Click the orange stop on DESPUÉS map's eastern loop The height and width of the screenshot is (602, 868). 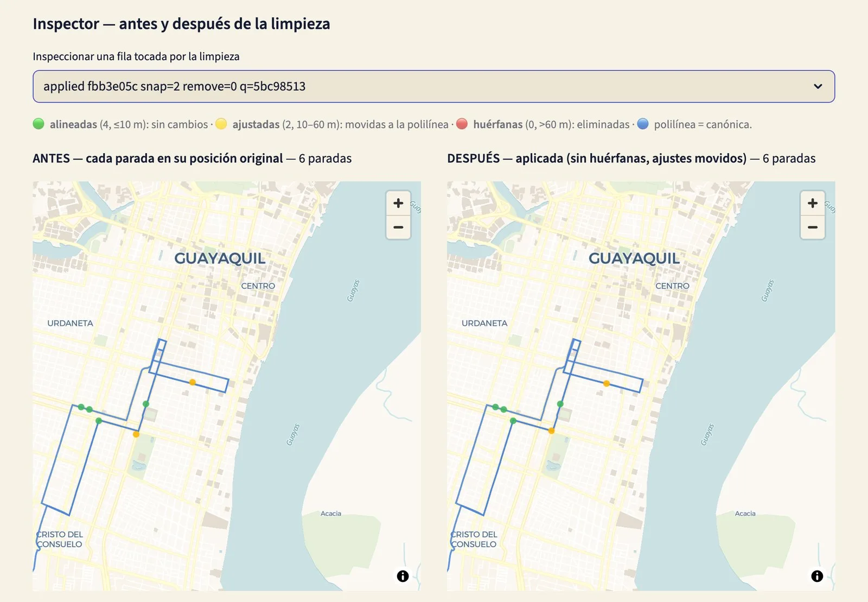pyautogui.click(x=607, y=383)
